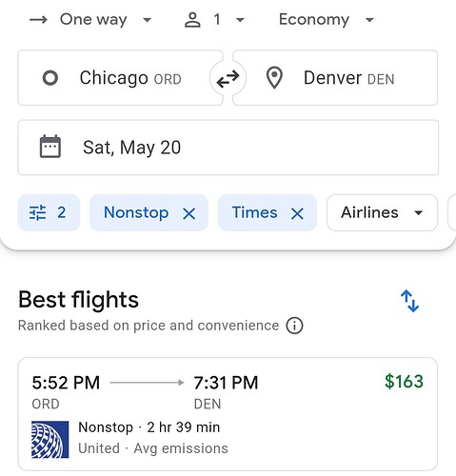Image resolution: width=456 pixels, height=476 pixels.
Task: Swap origin and destination airports
Action: [228, 78]
